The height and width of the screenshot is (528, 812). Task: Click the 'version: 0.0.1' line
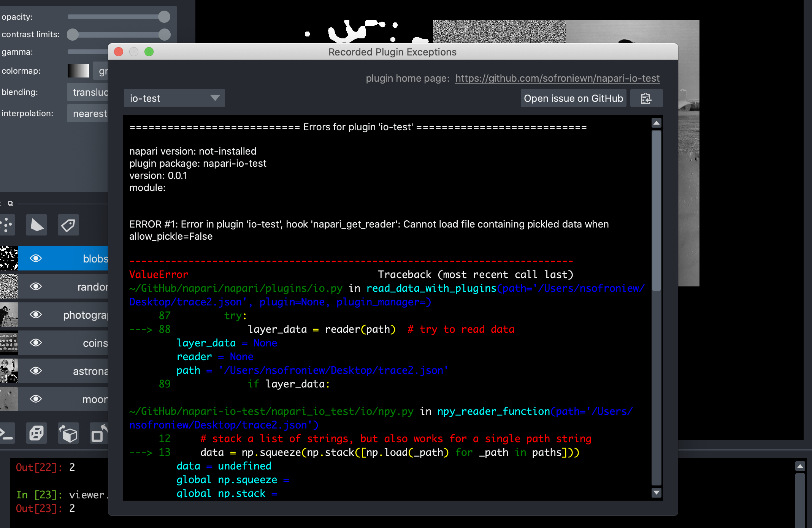click(158, 175)
